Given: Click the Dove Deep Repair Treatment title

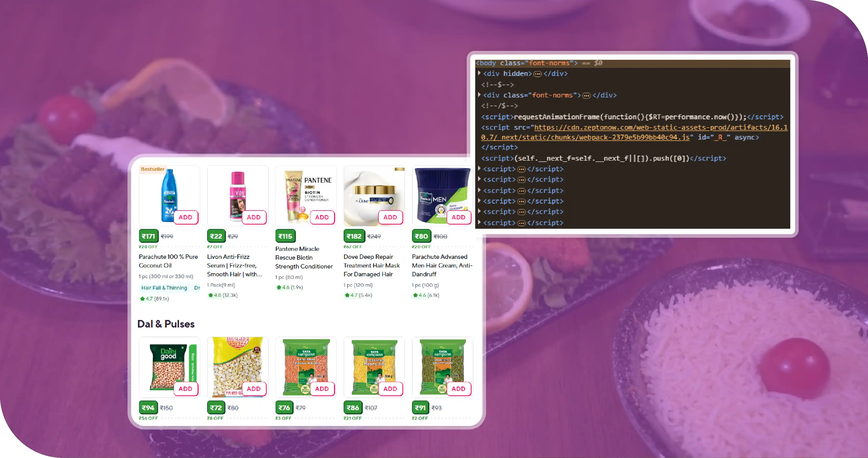Looking at the screenshot, I should pos(372,266).
